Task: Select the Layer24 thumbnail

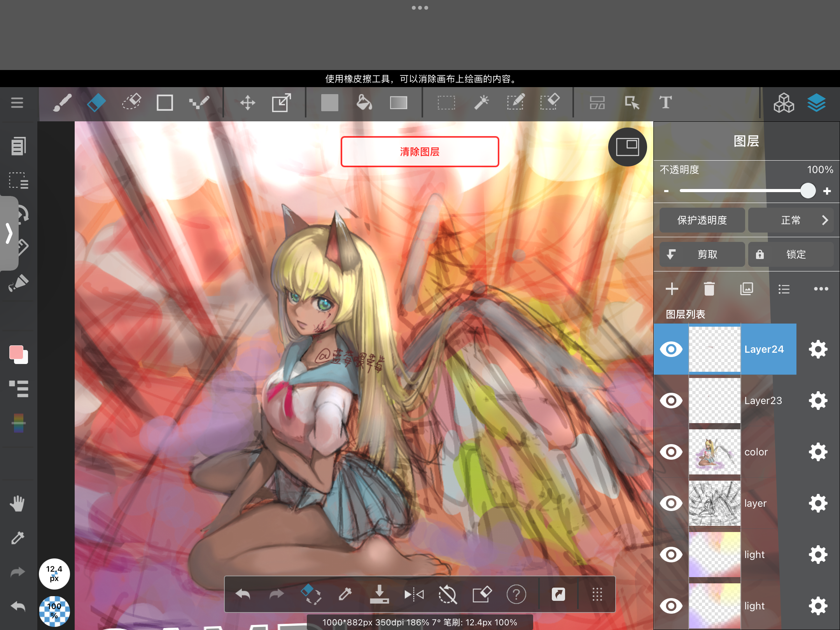Action: pyautogui.click(x=714, y=349)
